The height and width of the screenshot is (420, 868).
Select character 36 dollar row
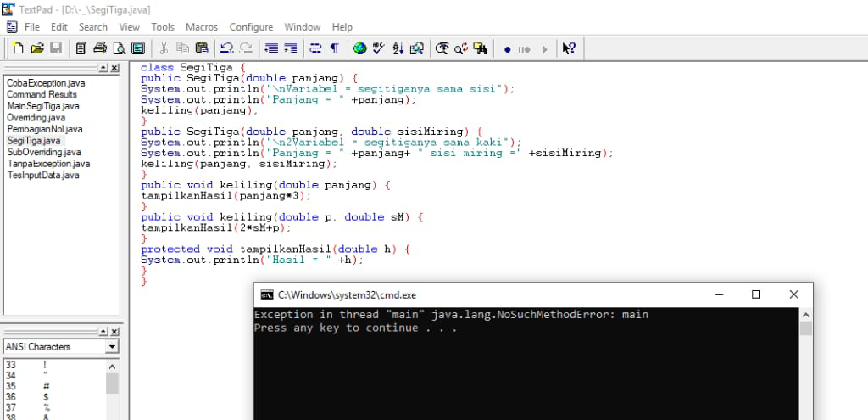54,397
